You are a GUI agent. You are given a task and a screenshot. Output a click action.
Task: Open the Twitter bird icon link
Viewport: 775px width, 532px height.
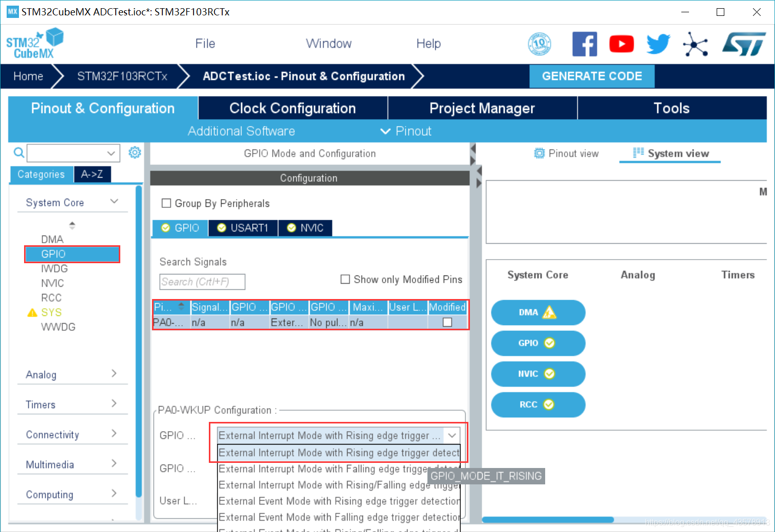[x=658, y=44]
